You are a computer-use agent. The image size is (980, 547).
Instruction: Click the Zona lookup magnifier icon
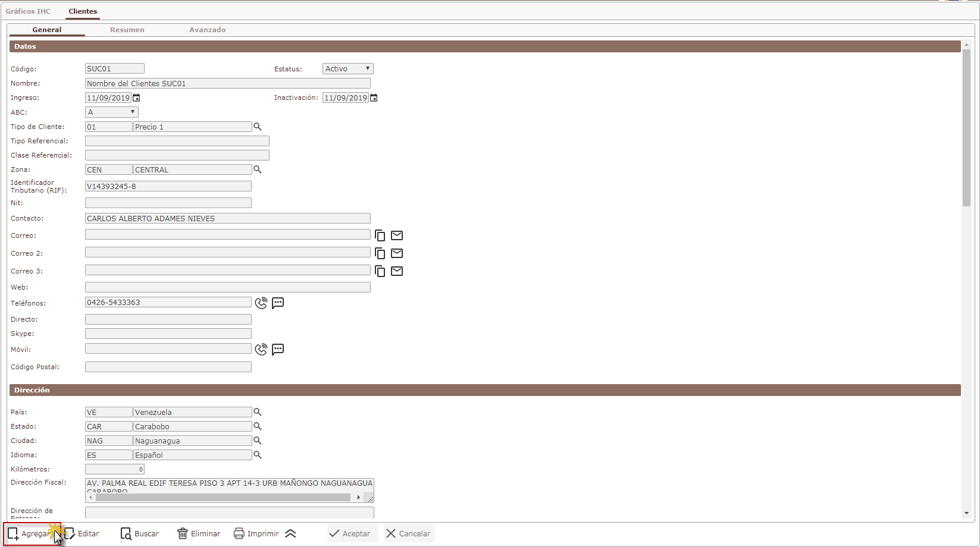point(258,169)
